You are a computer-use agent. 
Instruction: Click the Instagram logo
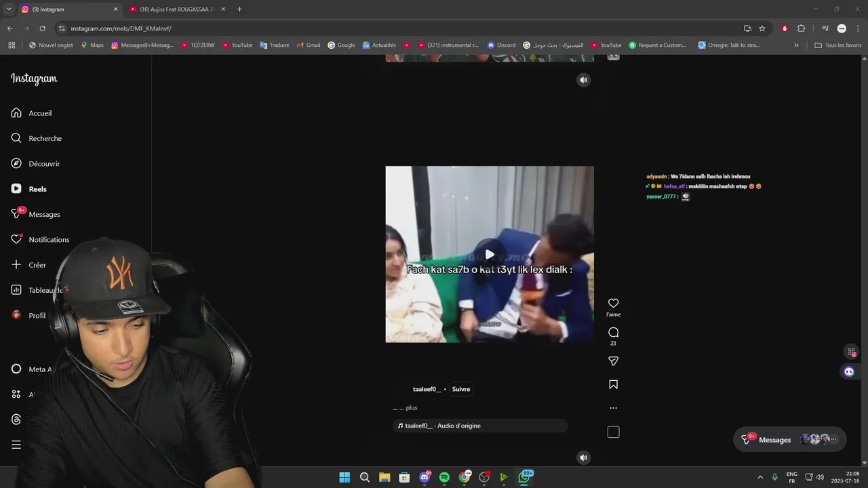coord(34,79)
